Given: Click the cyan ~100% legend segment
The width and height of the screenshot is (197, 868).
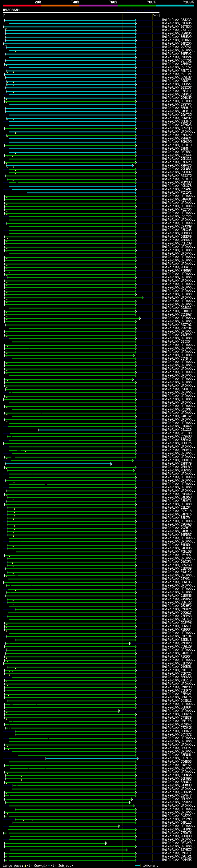Looking at the screenshot, I should pyautogui.click(x=175, y=6).
